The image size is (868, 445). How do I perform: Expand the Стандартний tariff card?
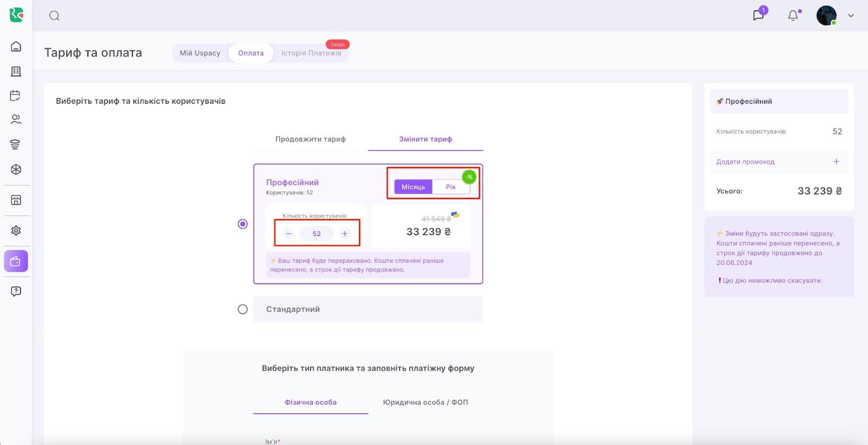pyautogui.click(x=368, y=309)
